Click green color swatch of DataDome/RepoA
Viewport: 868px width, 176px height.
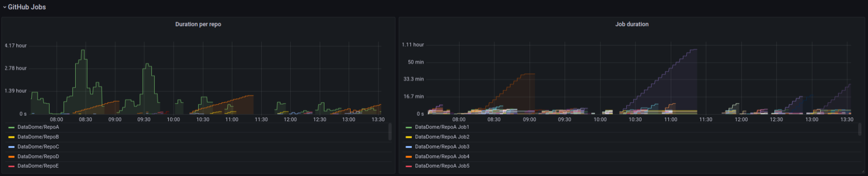coord(12,128)
